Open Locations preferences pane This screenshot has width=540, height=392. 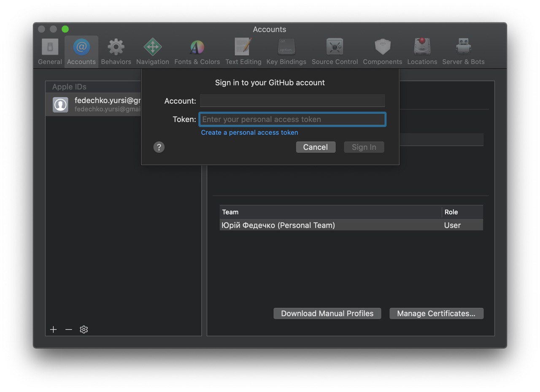click(422, 51)
